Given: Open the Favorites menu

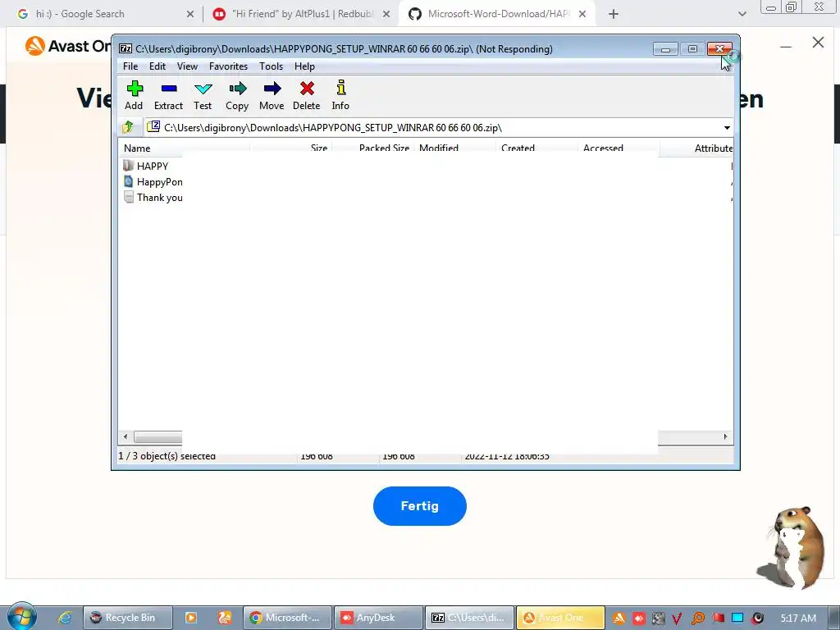Looking at the screenshot, I should pyautogui.click(x=228, y=66).
